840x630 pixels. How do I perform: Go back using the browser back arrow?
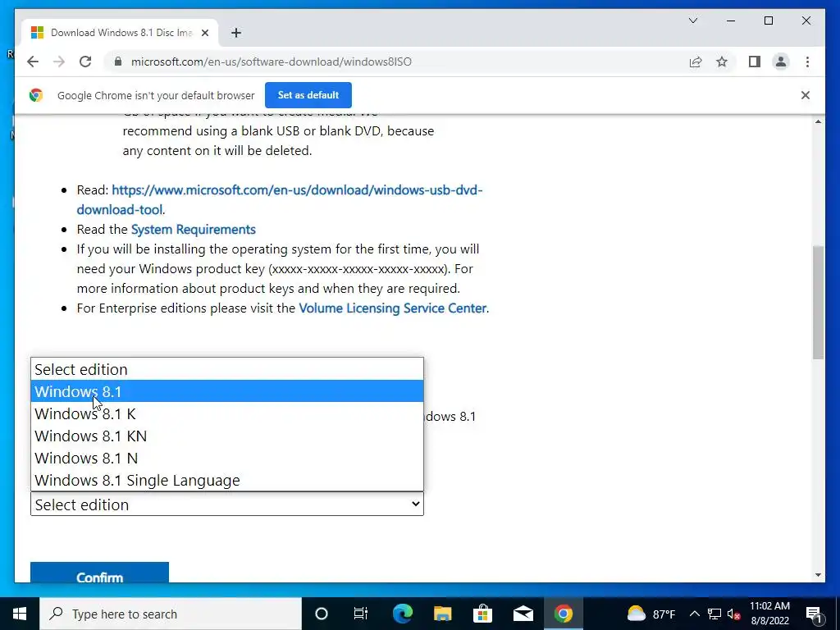33,62
